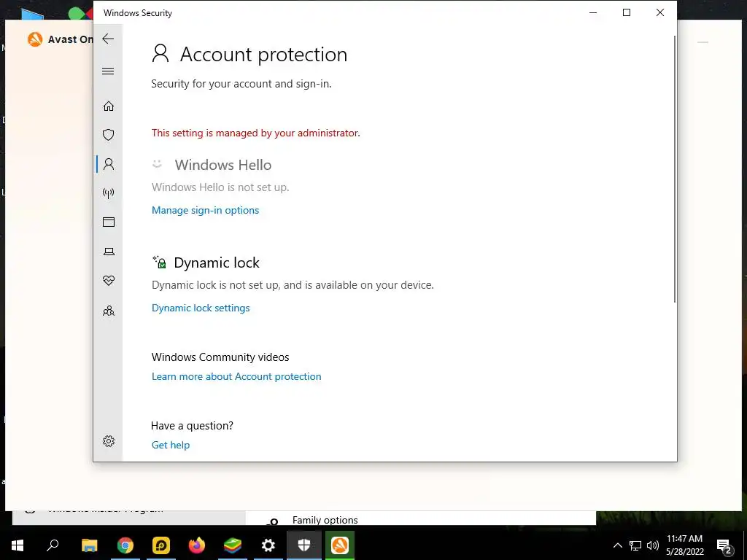Click 'Have a question?' heading
The image size is (747, 560).
tap(192, 425)
